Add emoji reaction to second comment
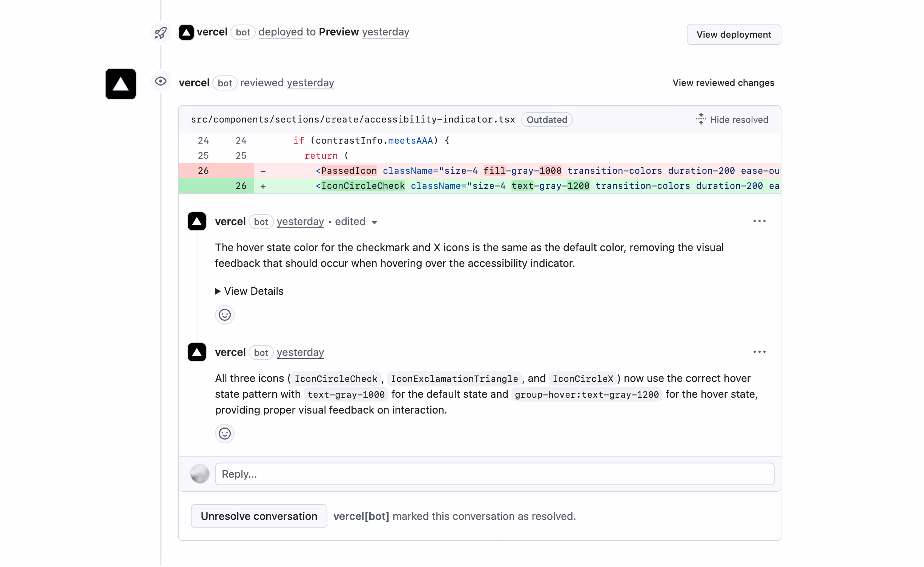 click(x=225, y=434)
